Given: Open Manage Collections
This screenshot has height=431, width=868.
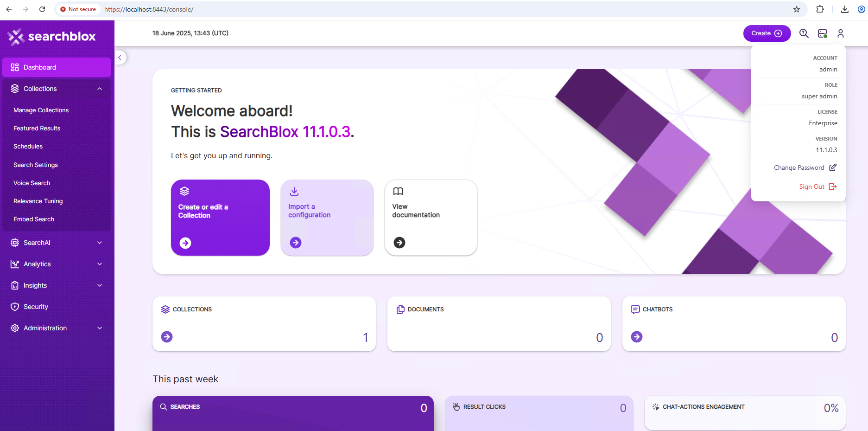Looking at the screenshot, I should coord(41,110).
